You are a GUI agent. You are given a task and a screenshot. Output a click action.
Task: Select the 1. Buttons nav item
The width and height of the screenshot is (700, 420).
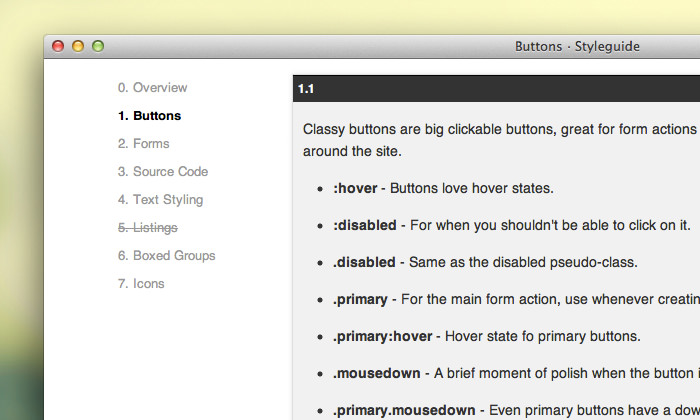149,116
